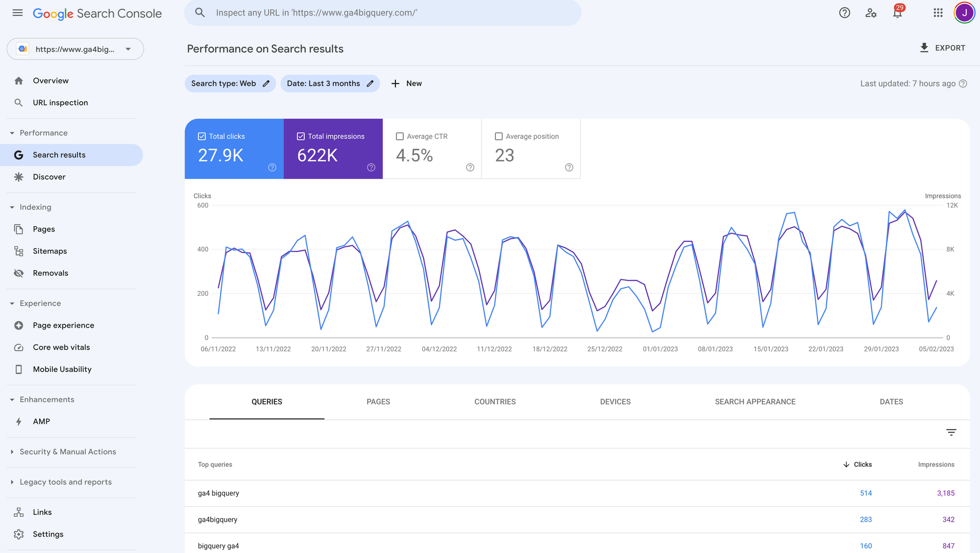980x553 pixels.
Task: Switch to the Search Appearance tab
Action: point(755,402)
